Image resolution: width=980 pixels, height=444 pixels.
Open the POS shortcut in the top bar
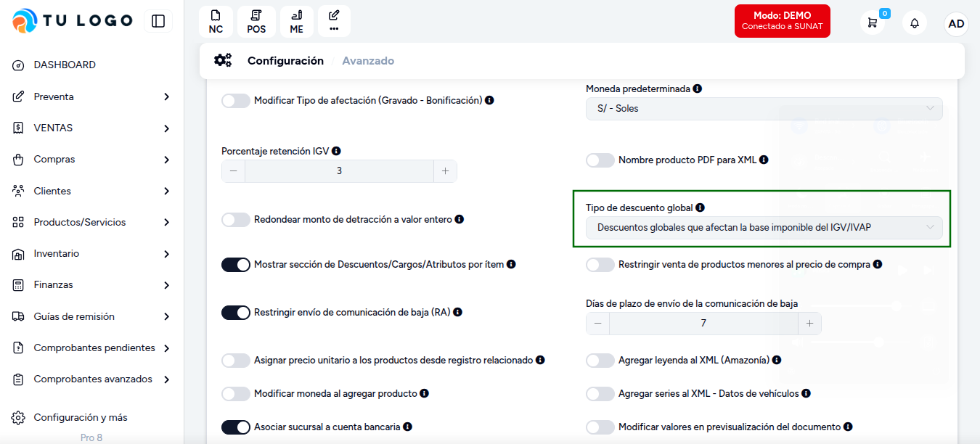(x=256, y=22)
